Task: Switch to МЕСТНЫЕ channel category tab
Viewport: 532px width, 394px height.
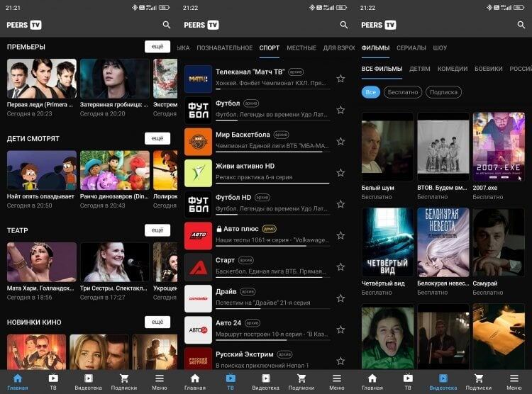Action: click(301, 47)
